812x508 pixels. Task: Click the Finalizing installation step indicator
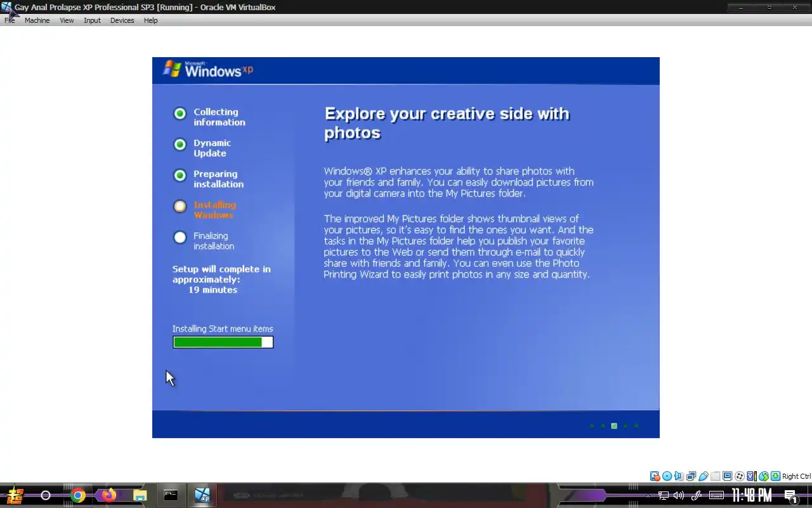tap(180, 237)
